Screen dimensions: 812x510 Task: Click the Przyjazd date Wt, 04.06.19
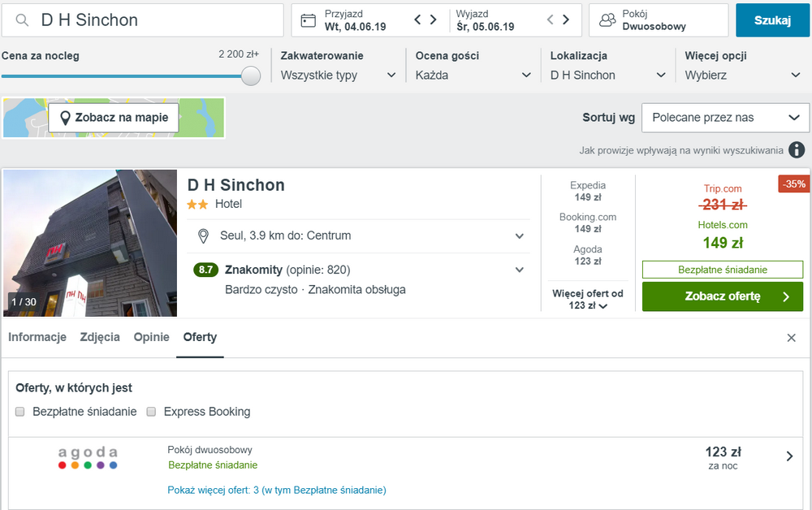(x=356, y=27)
